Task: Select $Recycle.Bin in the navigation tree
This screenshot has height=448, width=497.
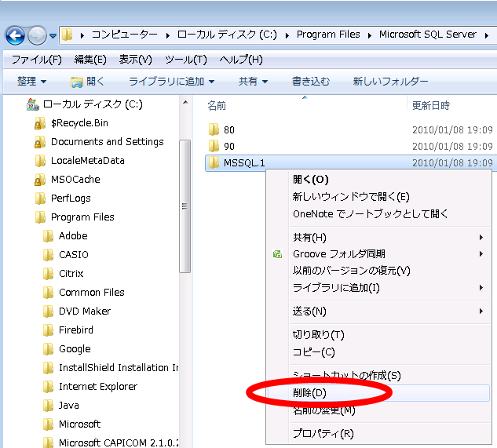Action: pyautogui.click(x=79, y=123)
